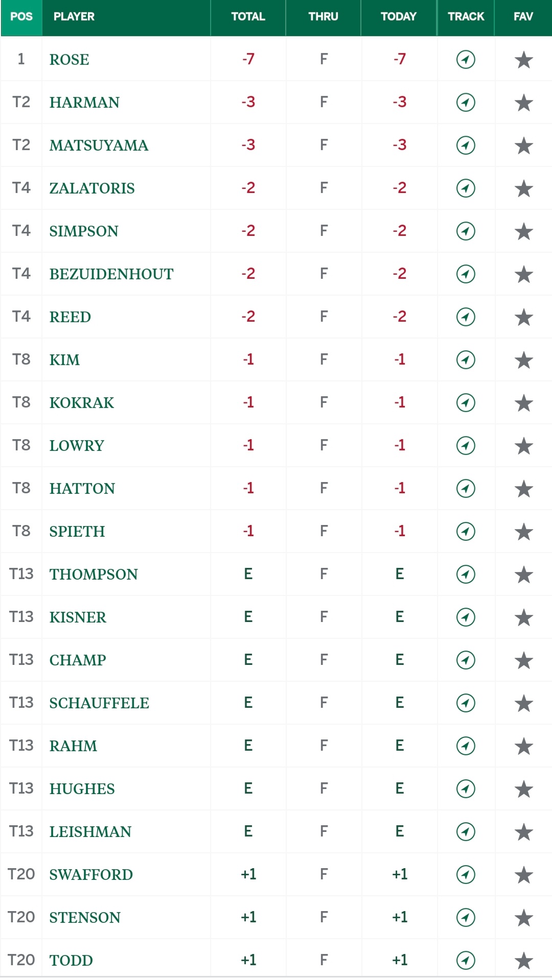This screenshot has height=980, width=552.
Task: Toggle the favorite star for Reed
Action: (x=524, y=317)
